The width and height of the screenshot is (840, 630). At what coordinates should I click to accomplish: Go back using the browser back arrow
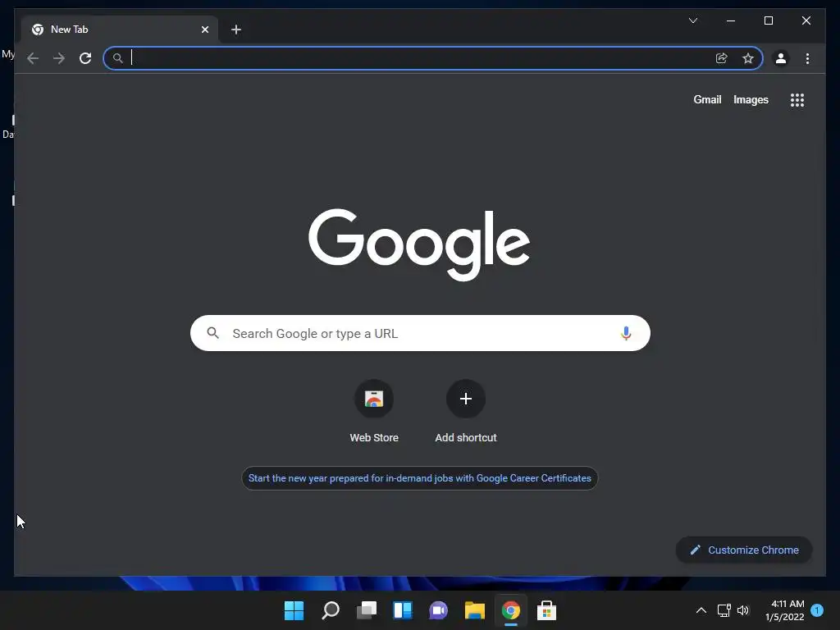(33, 58)
